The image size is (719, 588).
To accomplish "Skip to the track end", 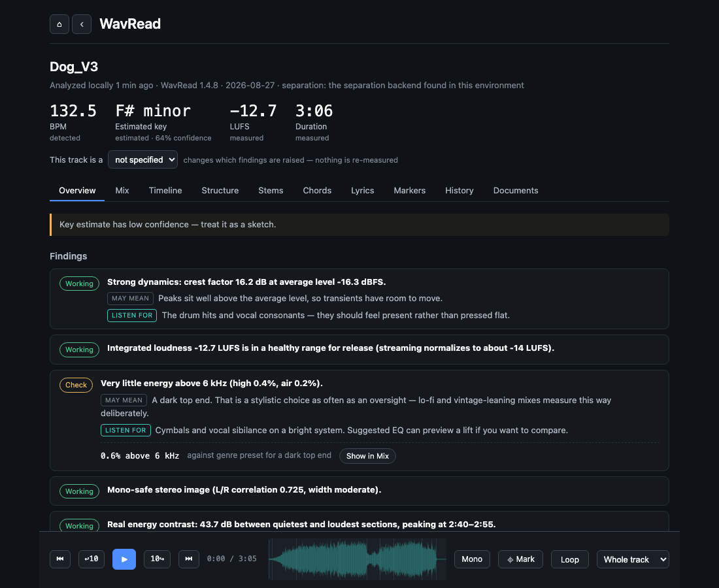I will point(188,559).
